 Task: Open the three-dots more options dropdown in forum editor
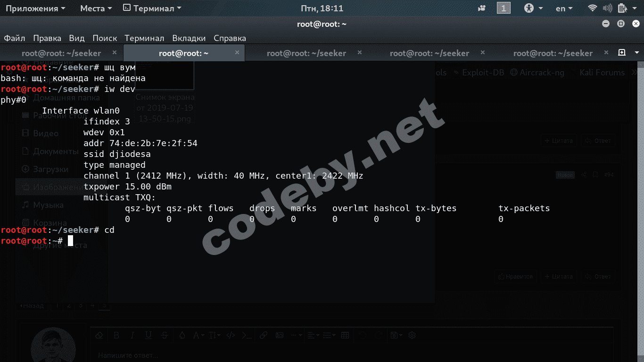(x=297, y=335)
